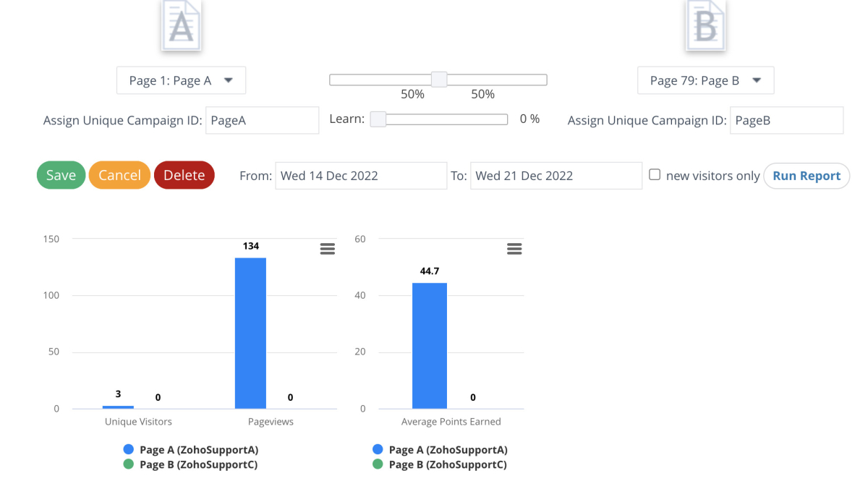868x489 pixels.
Task: Click the Learn percentage slider handle
Action: (x=377, y=119)
